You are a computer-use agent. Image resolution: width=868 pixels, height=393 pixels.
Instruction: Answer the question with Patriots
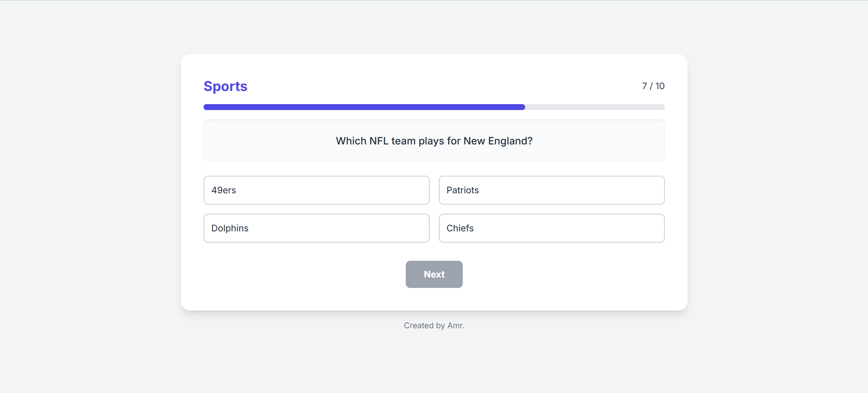click(x=551, y=190)
